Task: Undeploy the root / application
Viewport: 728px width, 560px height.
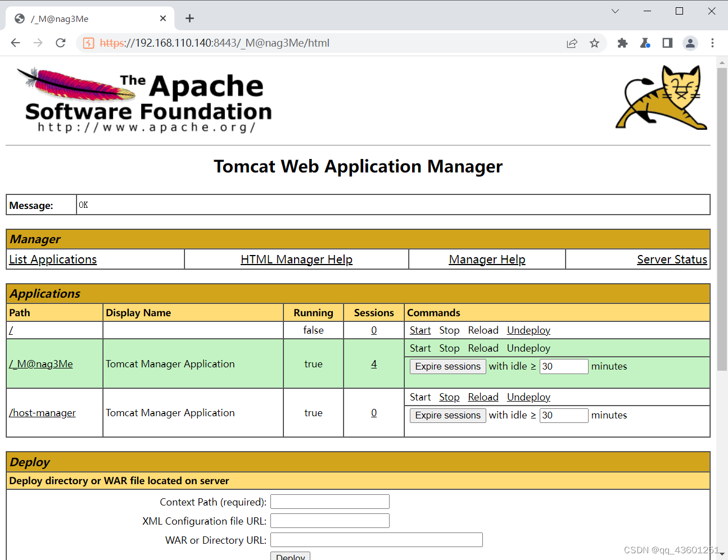Action: (x=528, y=330)
